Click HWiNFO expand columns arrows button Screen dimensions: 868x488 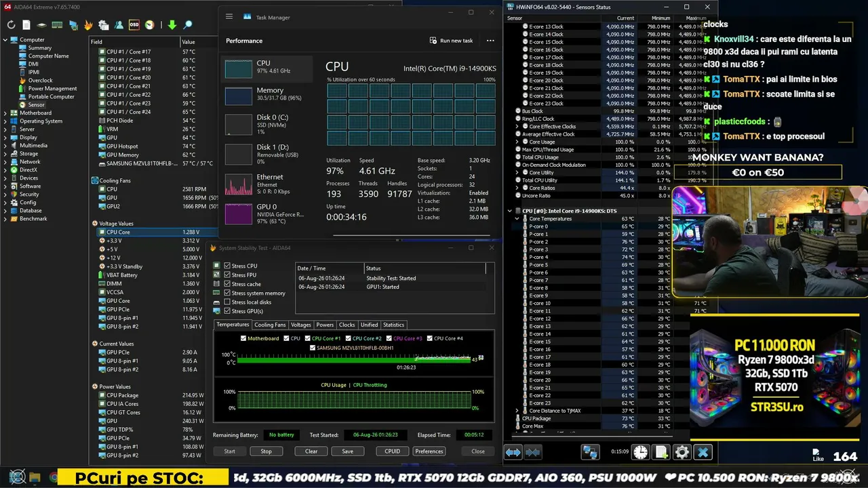[x=513, y=452]
